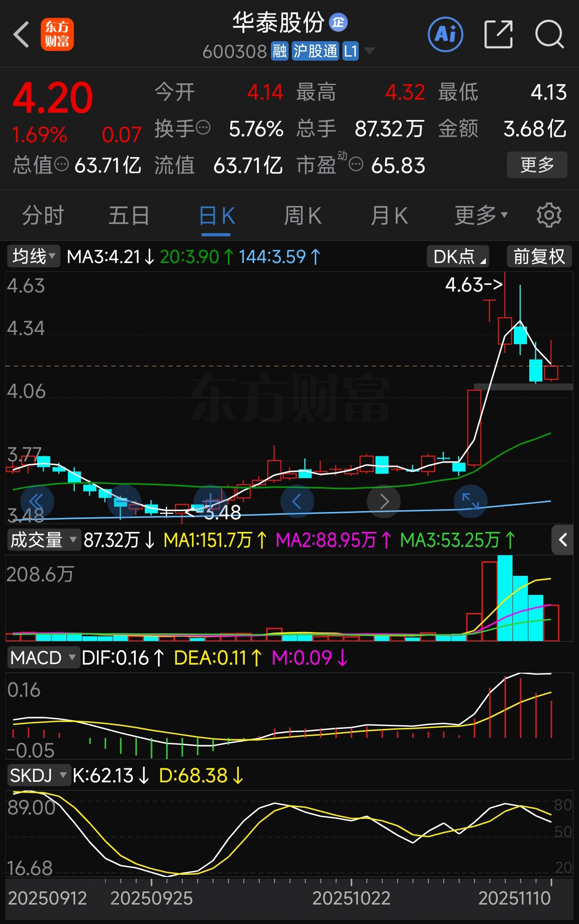579x924 pixels.
Task: Tap the 20251110 date label
Action: (x=514, y=898)
